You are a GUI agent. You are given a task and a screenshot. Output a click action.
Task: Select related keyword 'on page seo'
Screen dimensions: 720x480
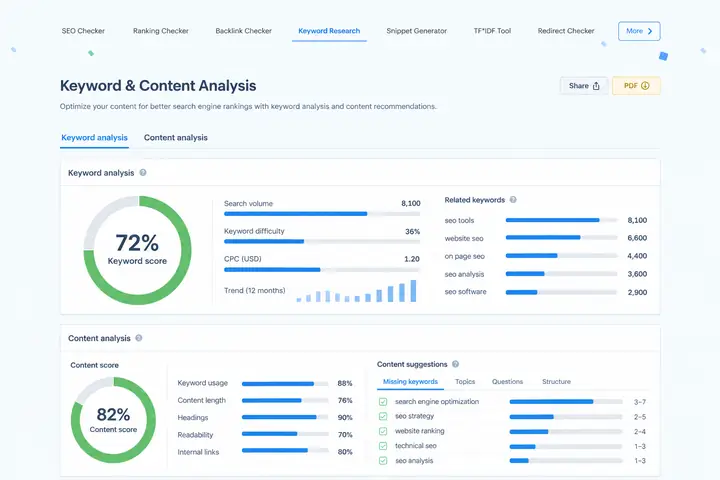464,256
